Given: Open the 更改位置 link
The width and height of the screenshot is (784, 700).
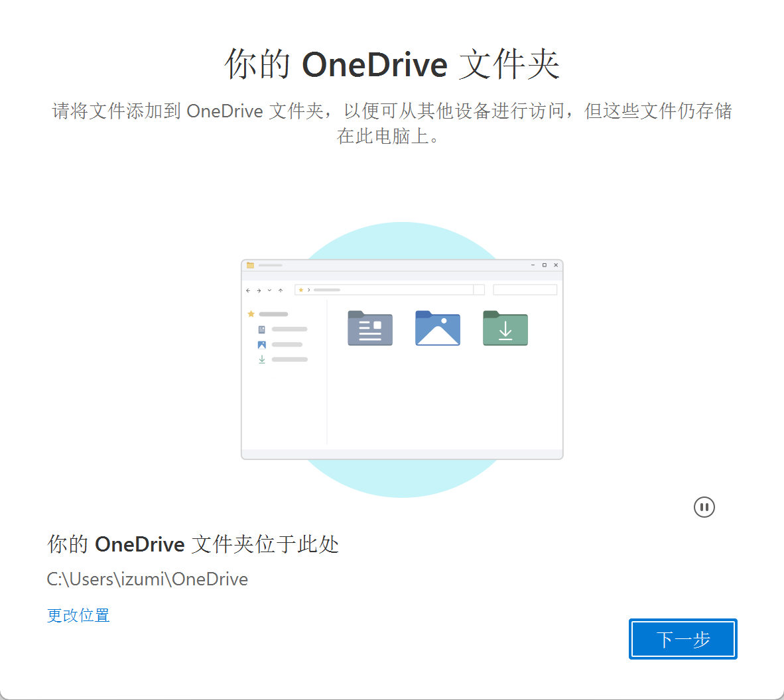Looking at the screenshot, I should coord(78,615).
